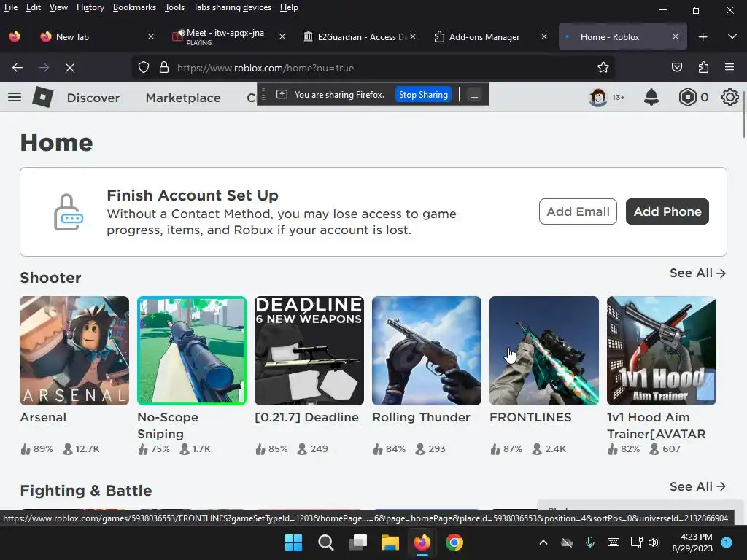Open Task View on the taskbar

pos(358,542)
